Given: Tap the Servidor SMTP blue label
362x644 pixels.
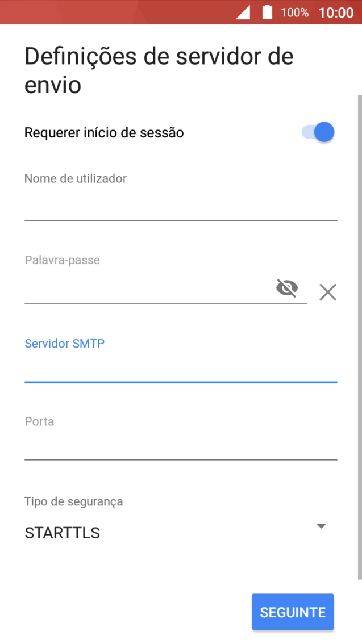Looking at the screenshot, I should click(65, 343).
